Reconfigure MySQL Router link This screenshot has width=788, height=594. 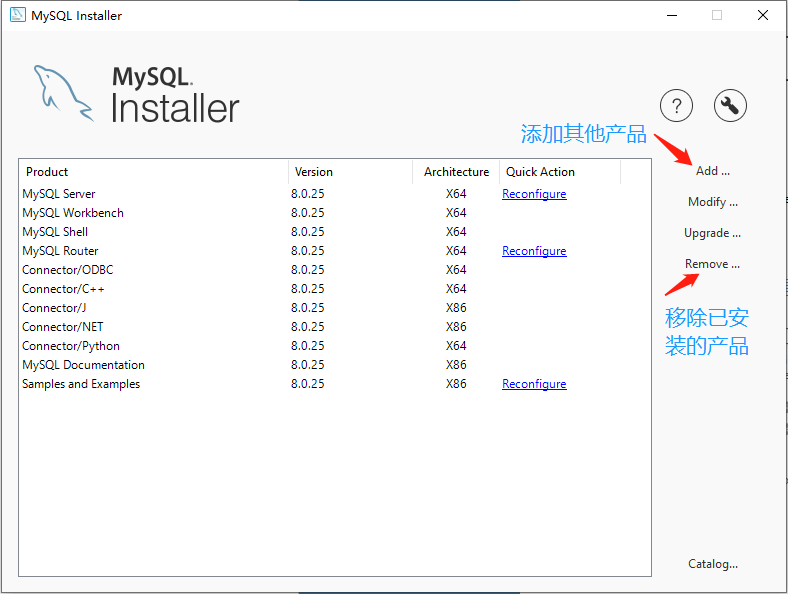point(534,251)
